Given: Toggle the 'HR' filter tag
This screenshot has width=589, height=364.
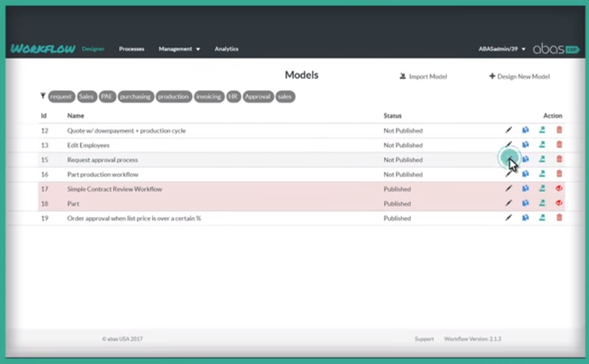Looking at the screenshot, I should 233,97.
